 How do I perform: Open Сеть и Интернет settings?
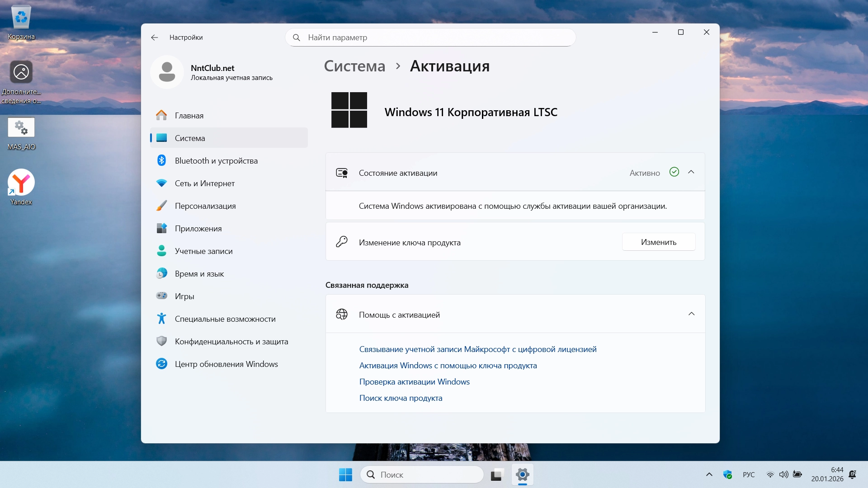pyautogui.click(x=204, y=183)
